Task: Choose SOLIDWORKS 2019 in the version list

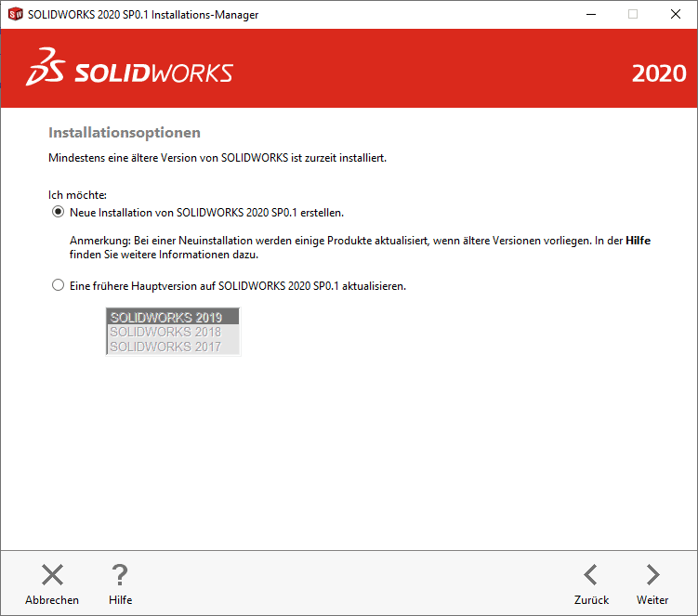Action: tap(173, 317)
